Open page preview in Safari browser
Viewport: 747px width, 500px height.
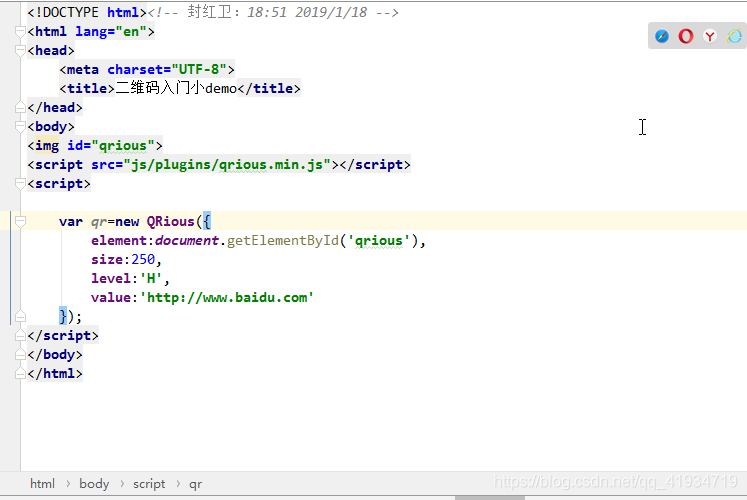662,36
